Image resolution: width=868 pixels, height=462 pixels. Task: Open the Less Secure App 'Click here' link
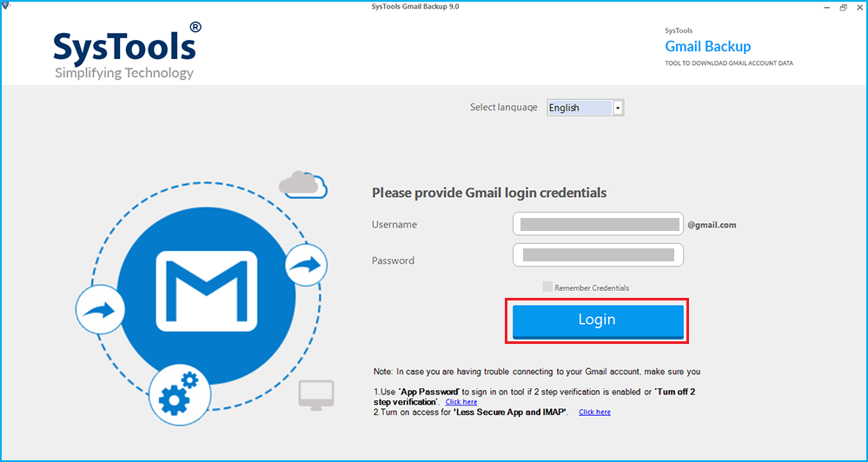pyautogui.click(x=594, y=412)
